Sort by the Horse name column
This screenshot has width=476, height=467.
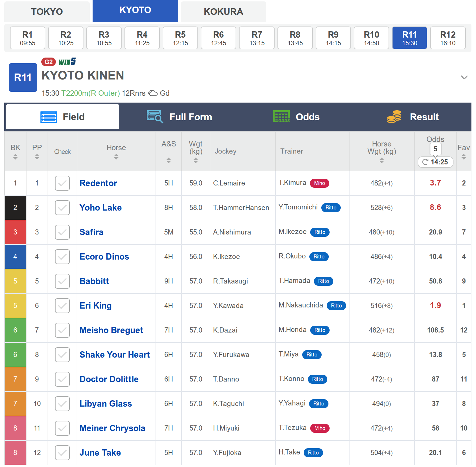116,157
